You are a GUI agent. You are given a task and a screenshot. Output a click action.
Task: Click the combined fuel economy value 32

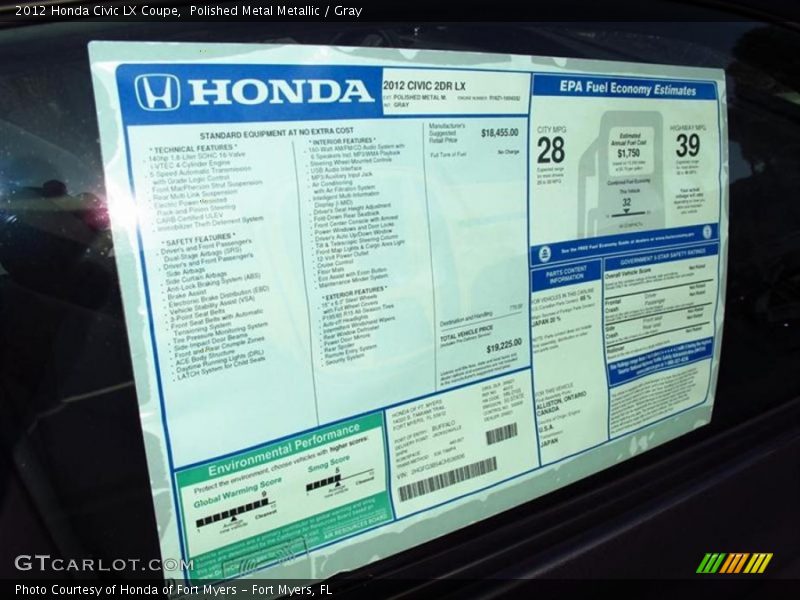point(627,203)
